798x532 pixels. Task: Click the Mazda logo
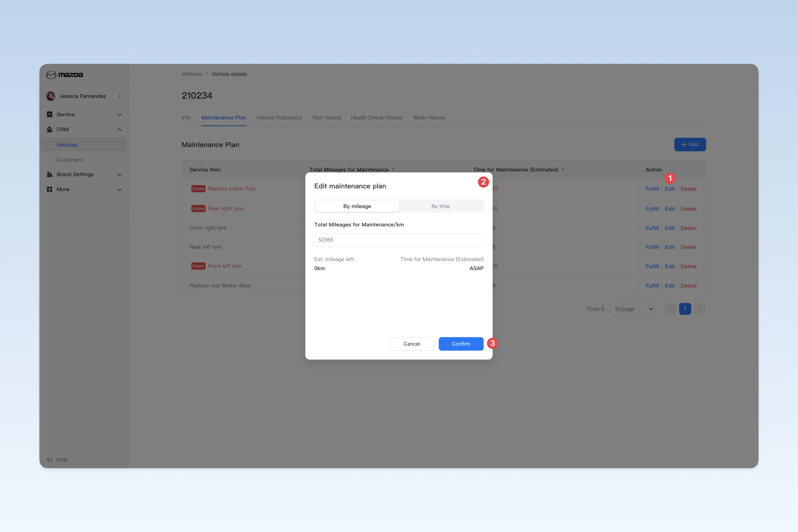click(x=64, y=75)
